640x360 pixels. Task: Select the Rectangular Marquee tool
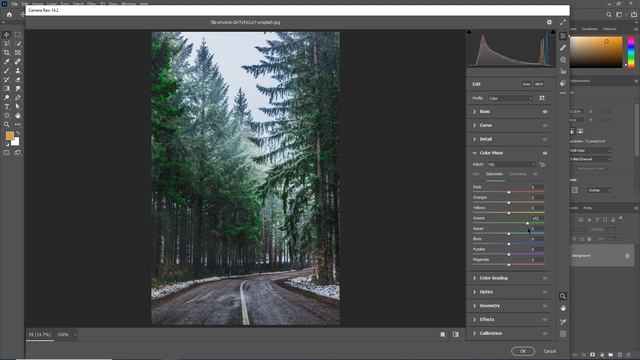18,35
